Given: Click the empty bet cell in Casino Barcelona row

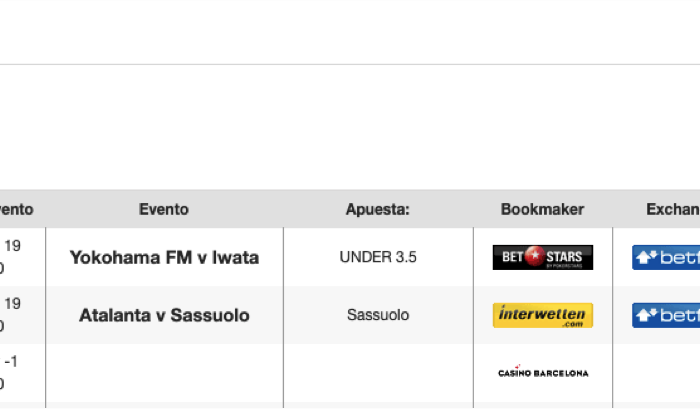Looking at the screenshot, I should click(x=378, y=373).
